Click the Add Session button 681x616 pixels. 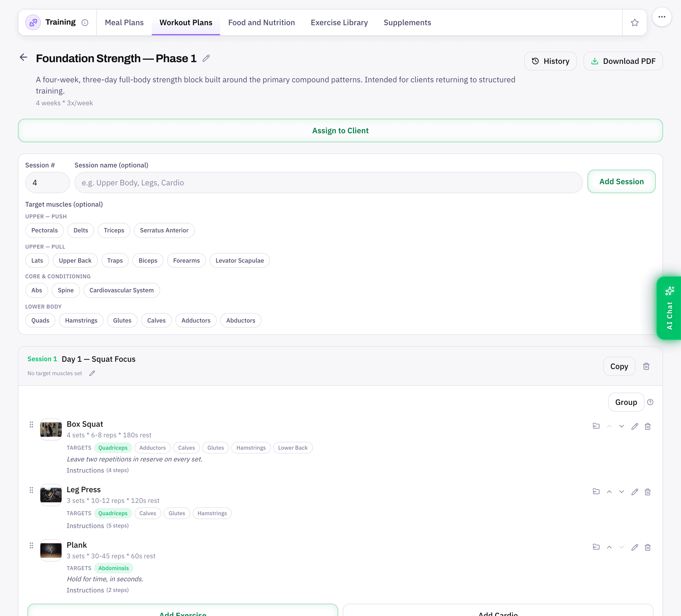(621, 182)
